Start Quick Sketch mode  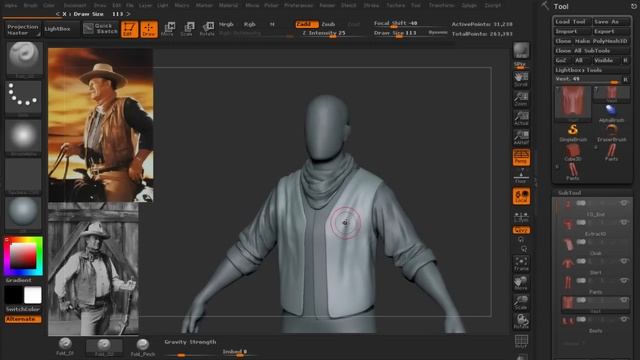point(101,29)
